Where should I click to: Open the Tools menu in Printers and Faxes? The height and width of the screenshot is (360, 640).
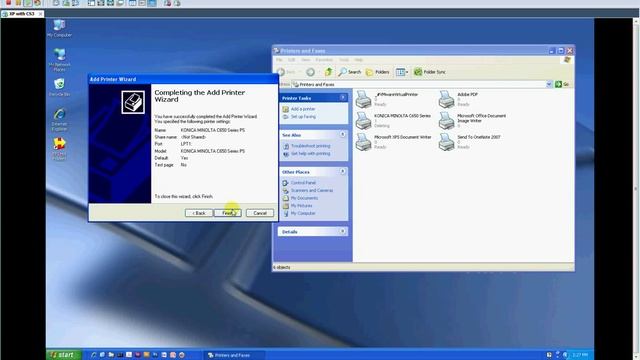(x=344, y=60)
